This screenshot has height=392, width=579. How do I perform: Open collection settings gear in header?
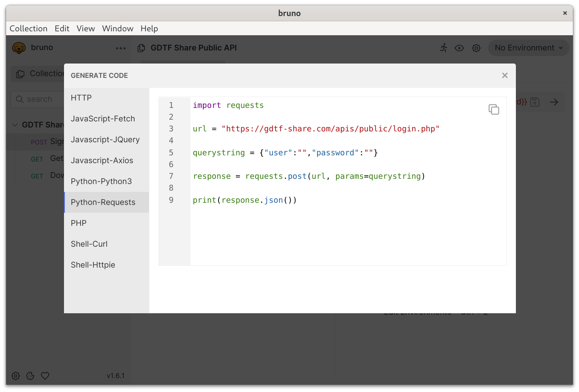tap(476, 48)
